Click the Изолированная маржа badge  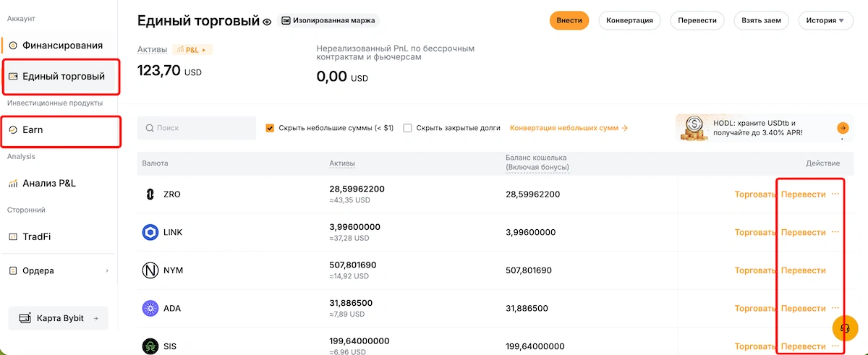click(x=328, y=20)
